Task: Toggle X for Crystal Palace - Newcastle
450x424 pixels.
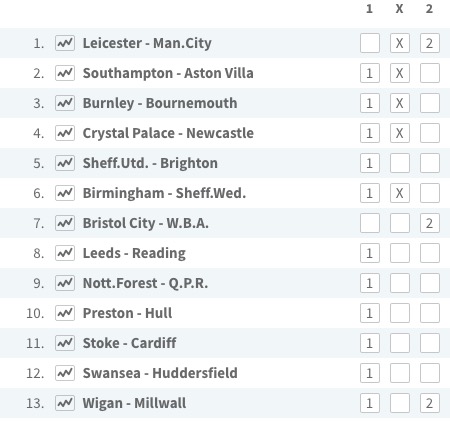Action: pos(400,133)
